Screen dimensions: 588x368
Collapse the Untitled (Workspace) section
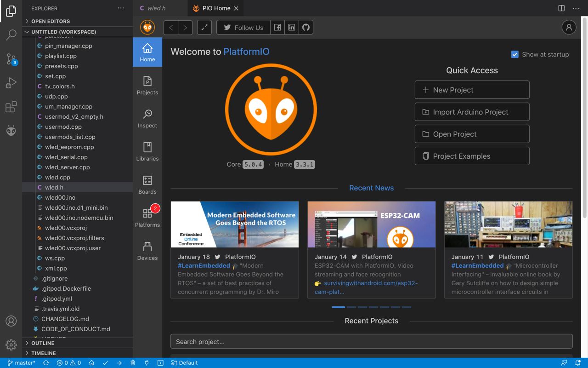78,32
